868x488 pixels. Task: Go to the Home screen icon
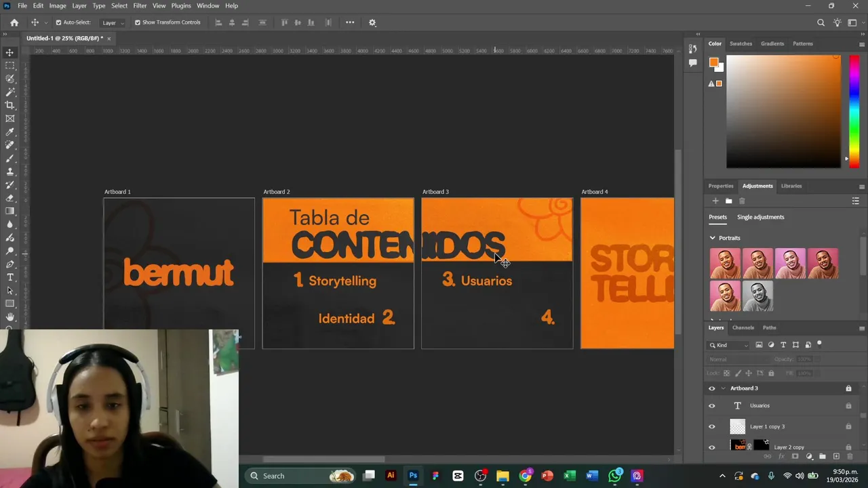(x=14, y=22)
